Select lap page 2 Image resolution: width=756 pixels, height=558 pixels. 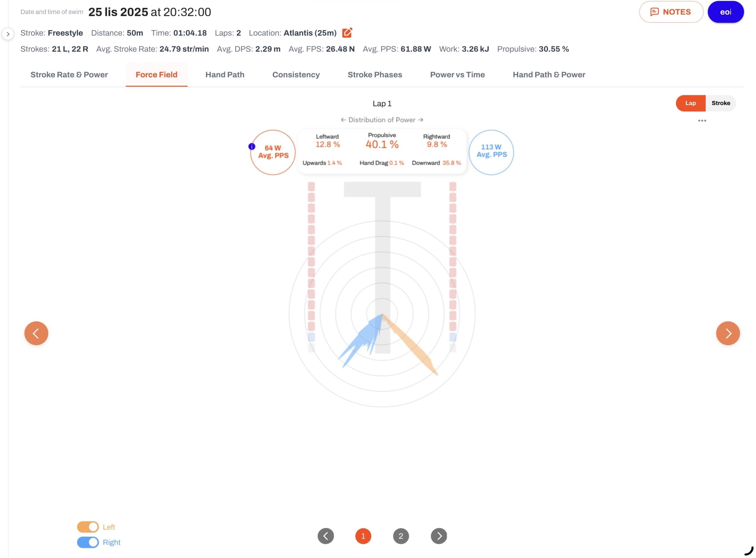pyautogui.click(x=401, y=536)
